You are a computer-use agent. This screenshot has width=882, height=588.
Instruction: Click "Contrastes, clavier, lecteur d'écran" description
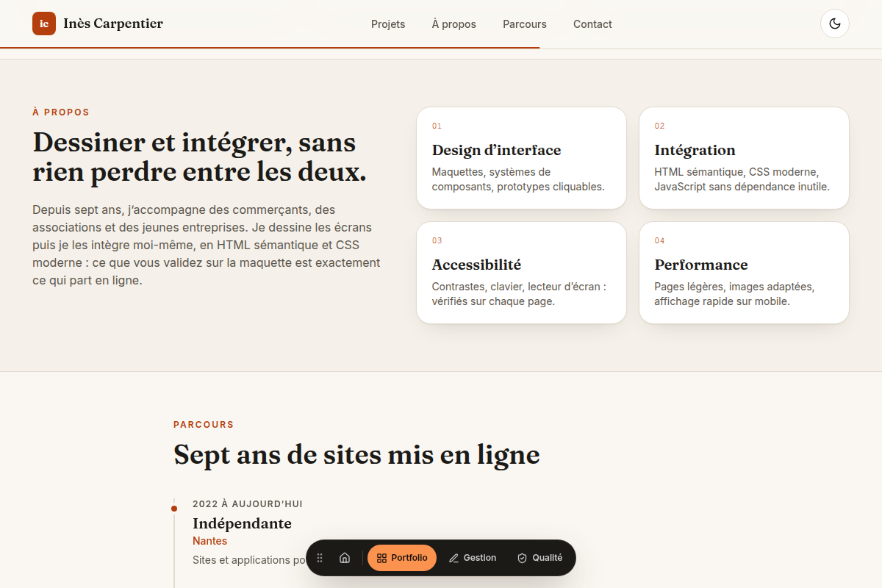(x=519, y=294)
